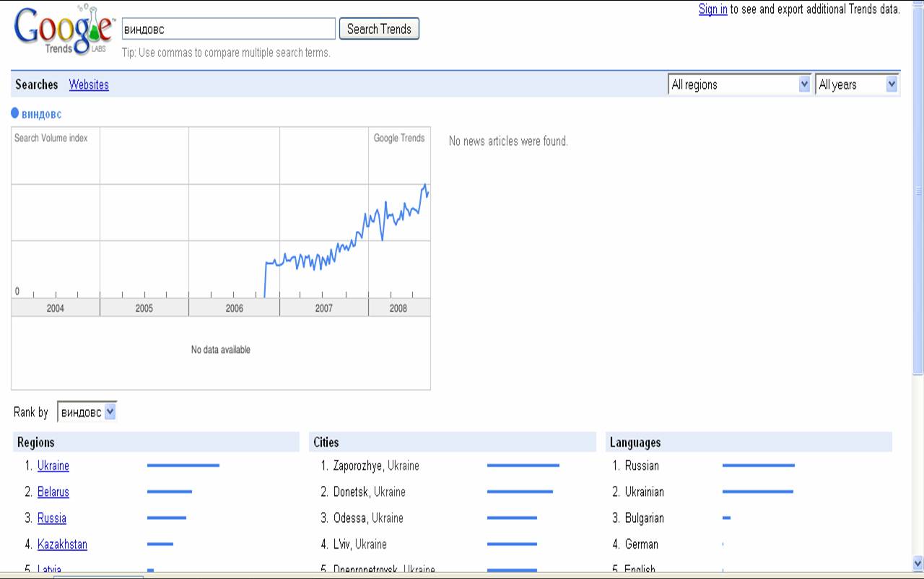
Task: Click the scroll down arrow of page scrollbar
Action: [918, 563]
